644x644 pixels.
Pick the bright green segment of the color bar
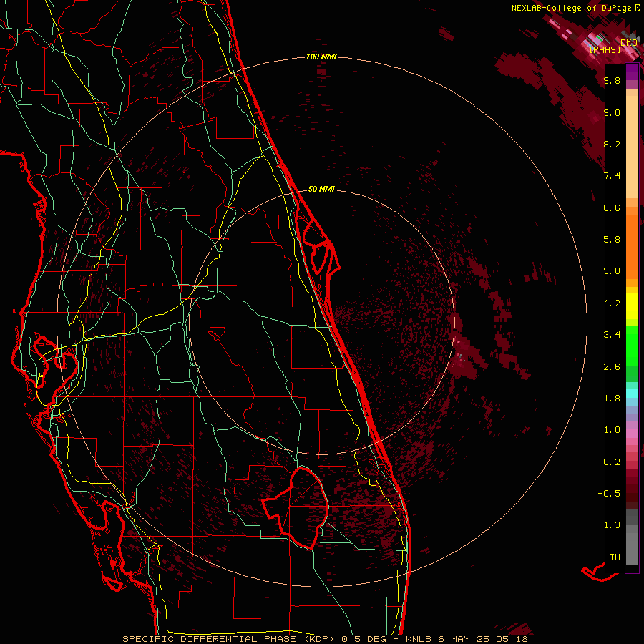(x=632, y=345)
